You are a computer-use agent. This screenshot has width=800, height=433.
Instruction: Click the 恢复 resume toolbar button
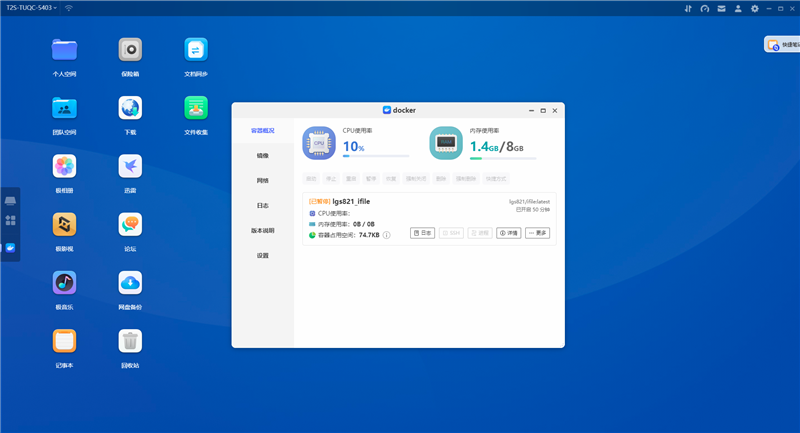(391, 179)
